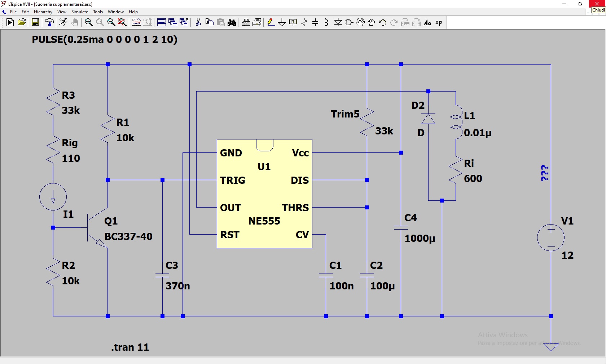The height and width of the screenshot is (364, 606).
Task: Click the SPICE directive .op icon
Action: [x=439, y=23]
